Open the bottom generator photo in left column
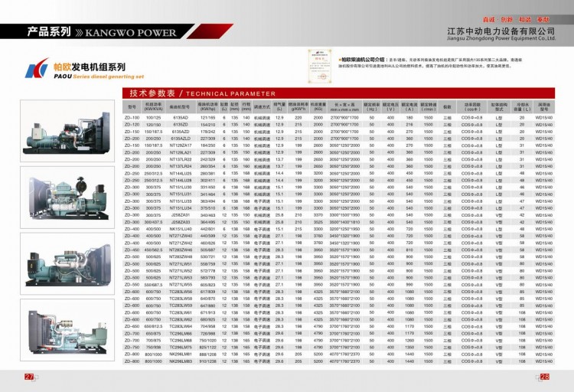Screen dimensions: 574x392 click(67, 330)
